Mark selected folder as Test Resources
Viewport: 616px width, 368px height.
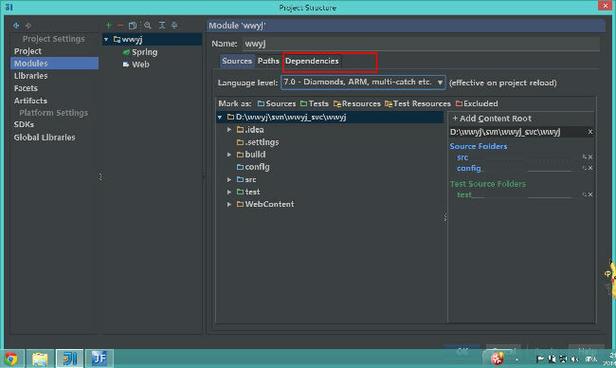tap(418, 104)
